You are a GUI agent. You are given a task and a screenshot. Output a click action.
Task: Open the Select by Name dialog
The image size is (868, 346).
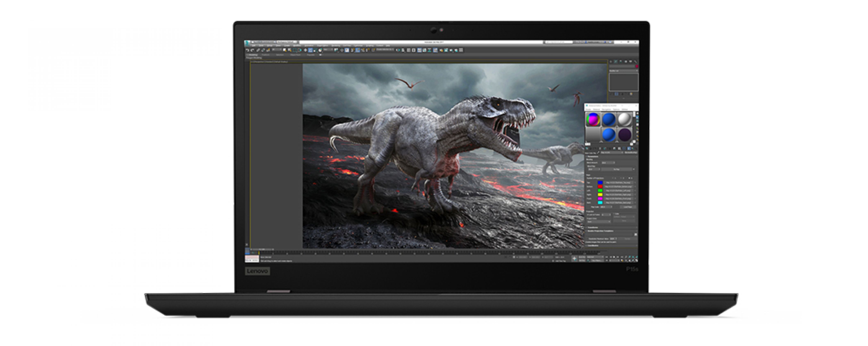[x=289, y=50]
